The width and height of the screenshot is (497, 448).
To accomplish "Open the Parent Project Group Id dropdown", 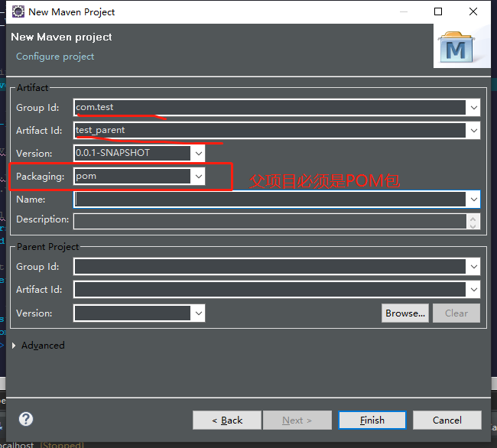I will 473,267.
